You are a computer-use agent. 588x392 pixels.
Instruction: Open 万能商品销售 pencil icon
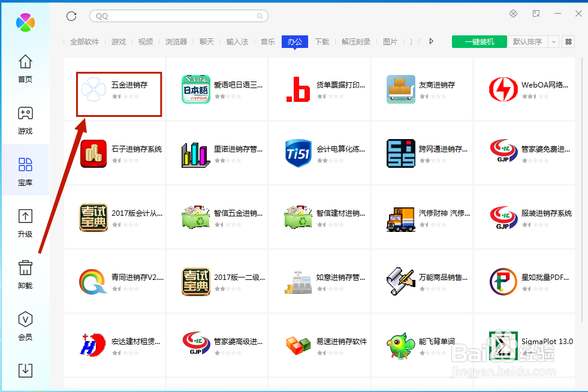[401, 281]
